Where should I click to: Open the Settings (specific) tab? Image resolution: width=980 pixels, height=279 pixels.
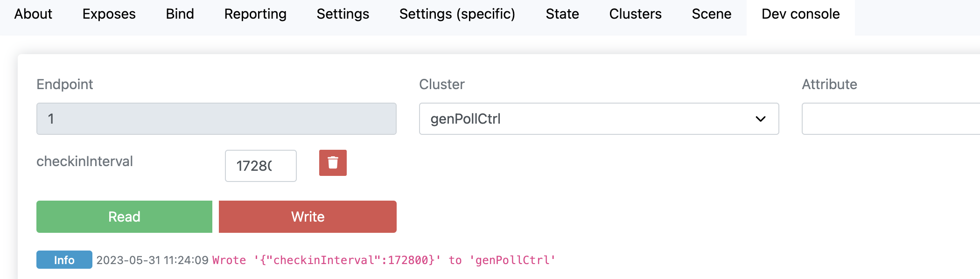pos(457,14)
